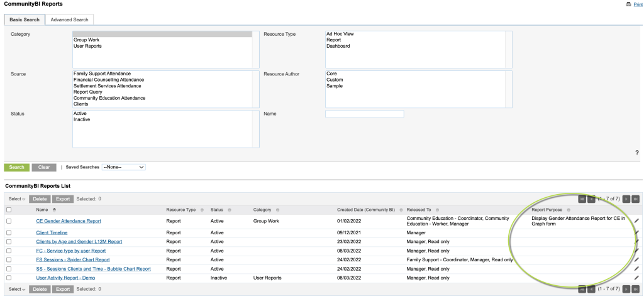This screenshot has height=299, width=644.
Task: Open FS Sessions - Spider Chart Report link
Action: coord(73,259)
